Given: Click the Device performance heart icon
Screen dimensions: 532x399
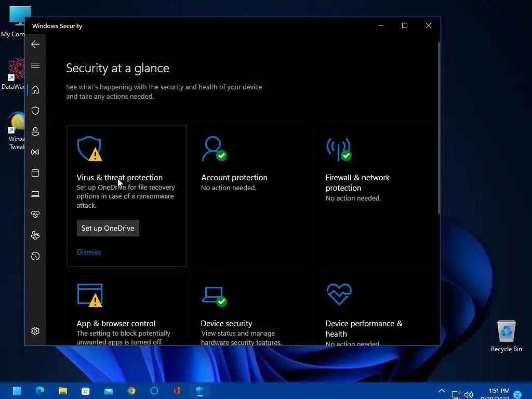Looking at the screenshot, I should point(339,294).
